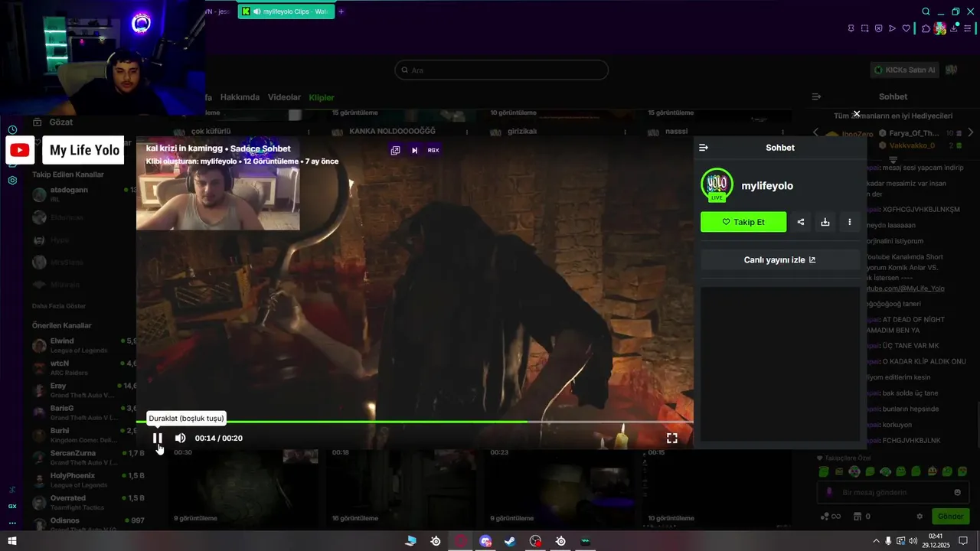Open emoji picker in chat input

pos(957,492)
